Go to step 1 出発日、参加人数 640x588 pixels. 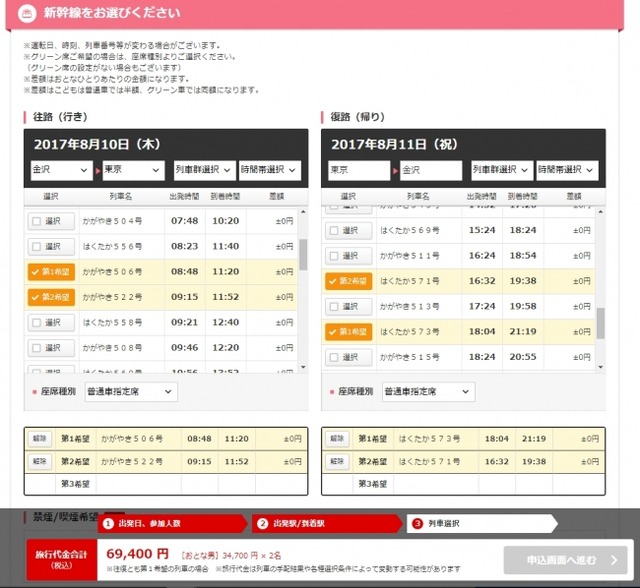click(172, 524)
